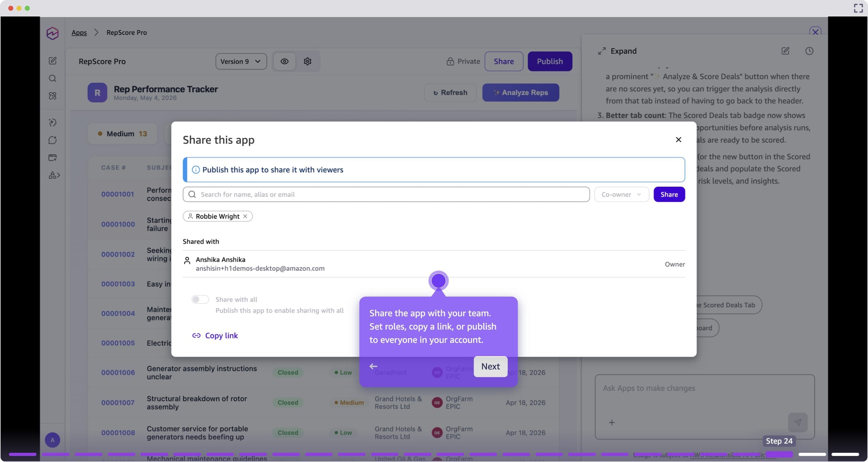This screenshot has height=462, width=868.
Task: Go back with the tooltip left arrow
Action: [x=373, y=366]
